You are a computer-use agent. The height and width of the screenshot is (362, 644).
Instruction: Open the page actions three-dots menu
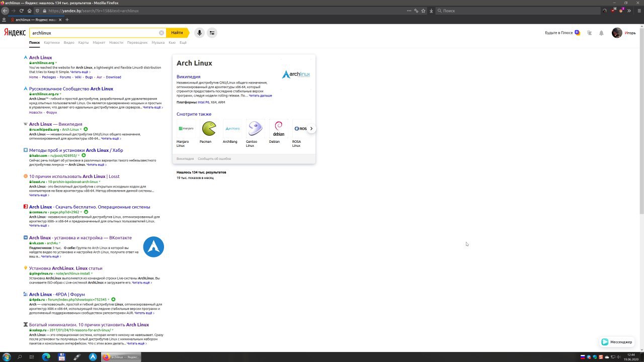[x=409, y=11]
